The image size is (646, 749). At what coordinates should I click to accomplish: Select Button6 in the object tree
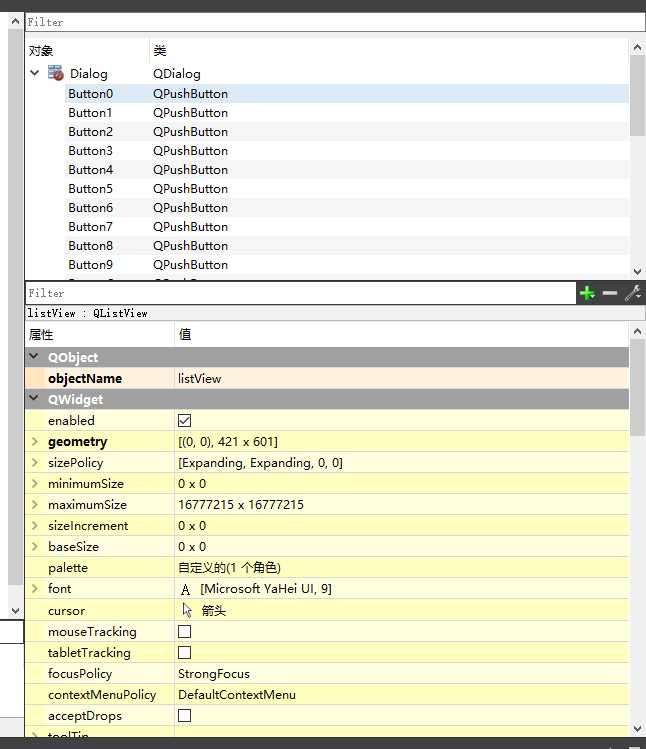click(90, 208)
